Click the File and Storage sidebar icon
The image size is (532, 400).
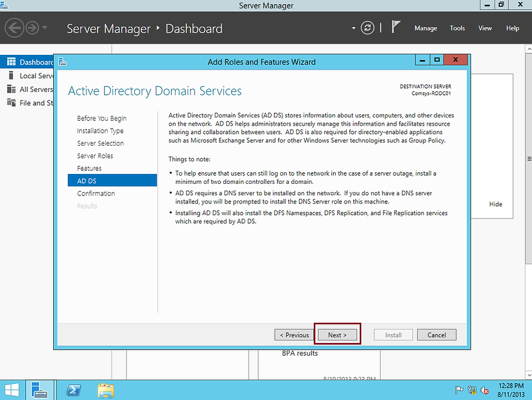(11, 102)
